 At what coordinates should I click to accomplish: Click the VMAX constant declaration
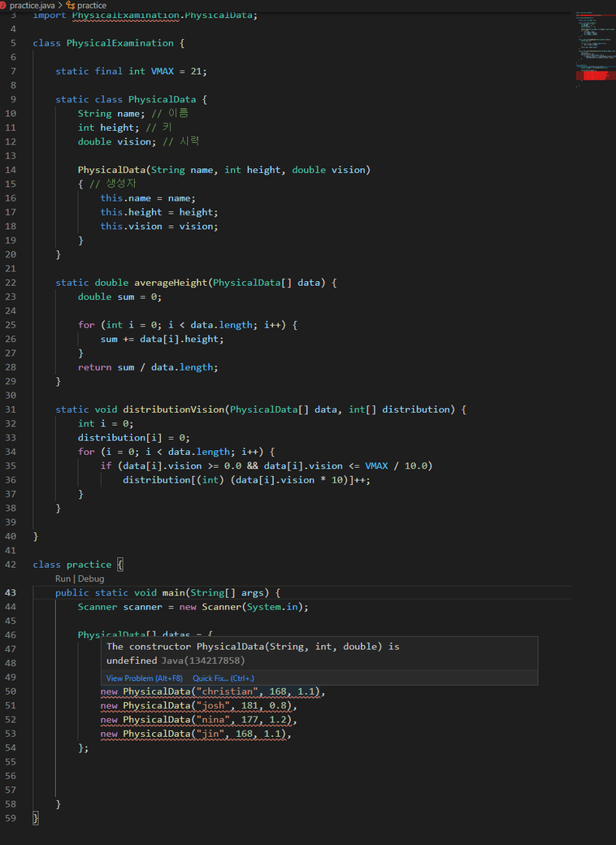[x=167, y=71]
